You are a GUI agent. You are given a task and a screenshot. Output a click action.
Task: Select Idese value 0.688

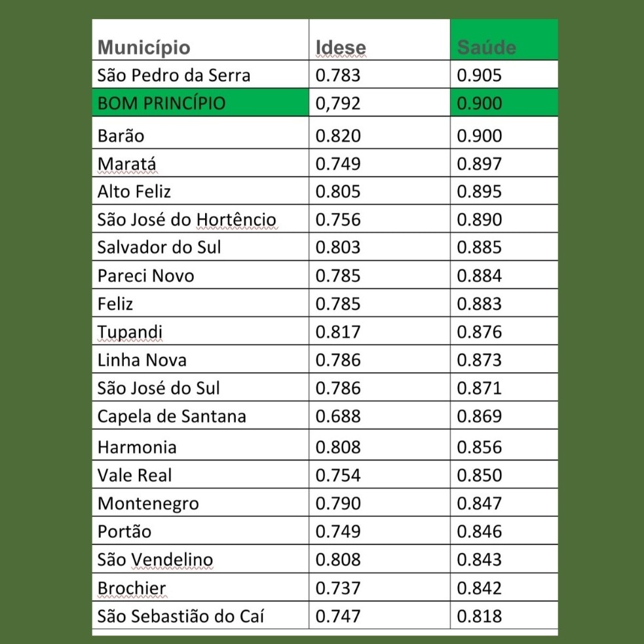[x=338, y=417]
